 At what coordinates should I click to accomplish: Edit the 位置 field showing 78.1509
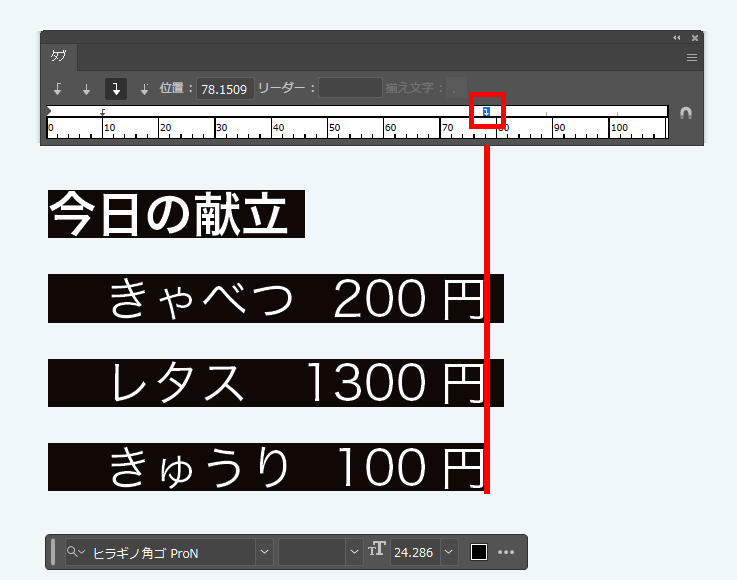coord(225,89)
